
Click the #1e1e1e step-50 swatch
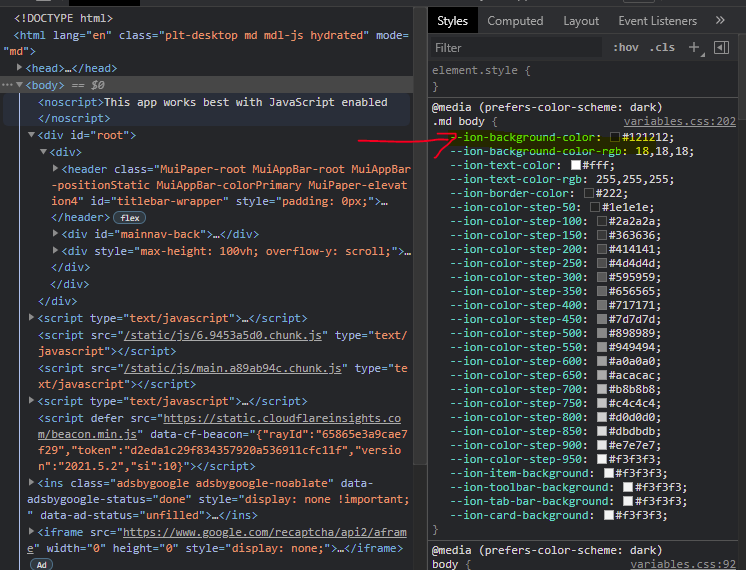click(x=595, y=207)
